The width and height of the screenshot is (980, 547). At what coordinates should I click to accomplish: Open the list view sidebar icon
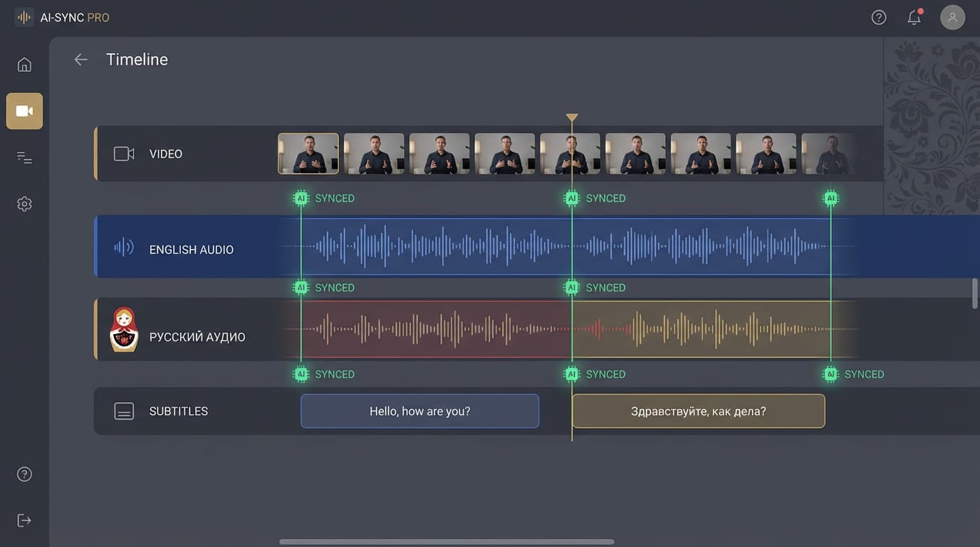pos(24,157)
